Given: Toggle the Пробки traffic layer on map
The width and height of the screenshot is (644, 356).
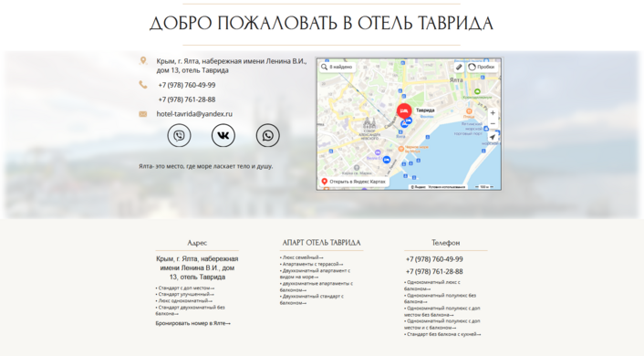Looking at the screenshot, I should [x=482, y=67].
